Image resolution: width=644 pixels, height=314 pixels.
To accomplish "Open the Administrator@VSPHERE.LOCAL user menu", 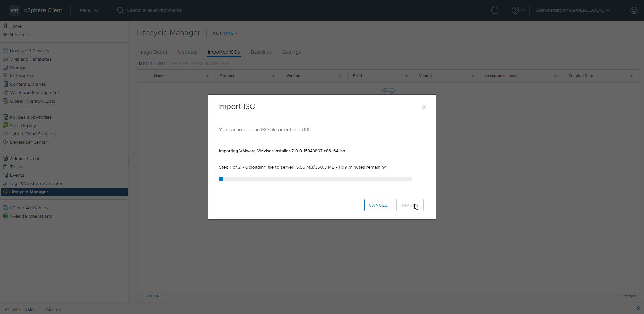I will click(573, 10).
